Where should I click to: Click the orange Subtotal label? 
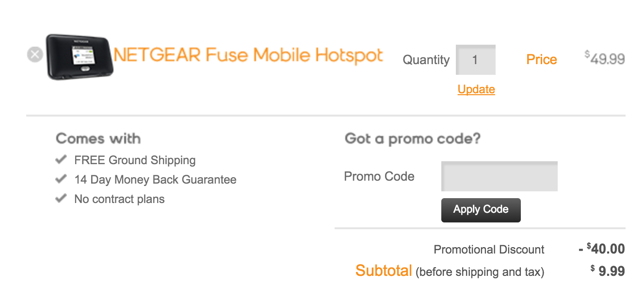coord(384,271)
